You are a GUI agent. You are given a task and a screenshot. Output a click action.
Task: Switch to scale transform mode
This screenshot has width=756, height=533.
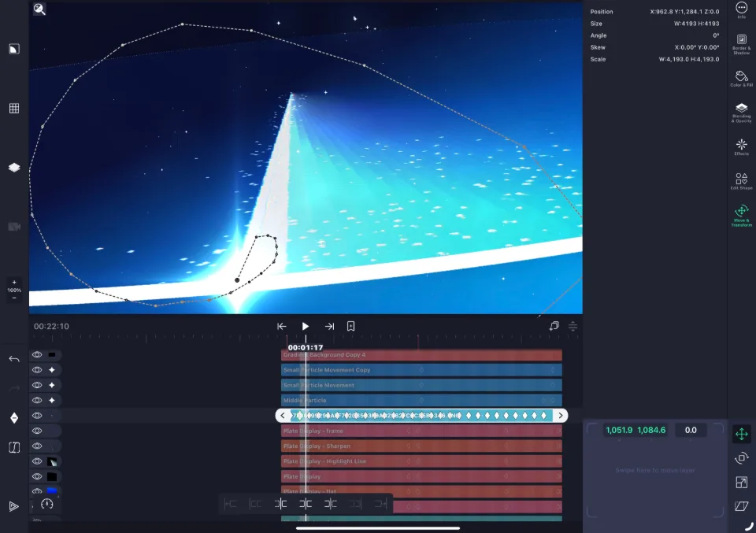click(742, 482)
